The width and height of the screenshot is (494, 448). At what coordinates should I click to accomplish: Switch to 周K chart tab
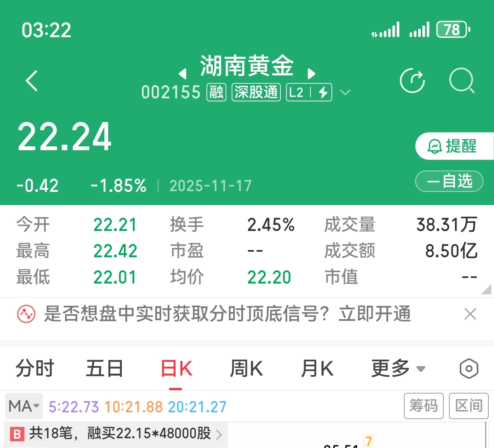pyautogui.click(x=246, y=368)
